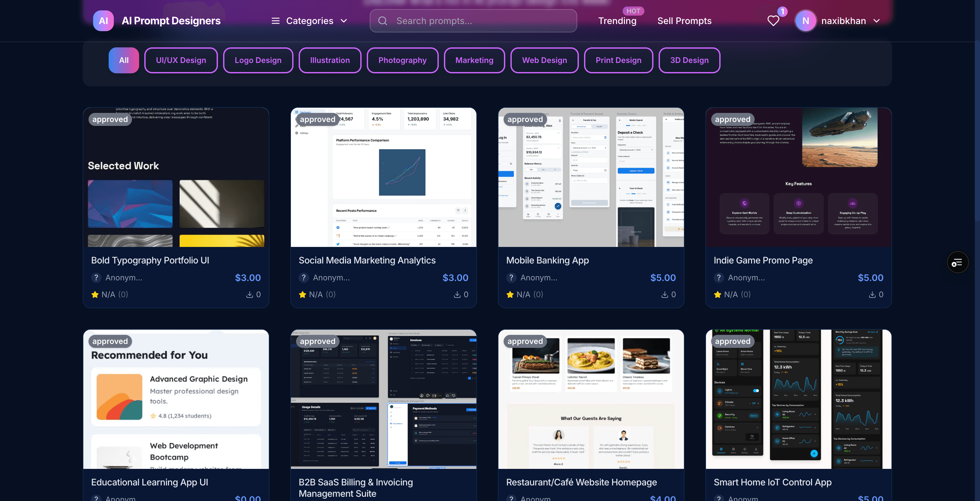The image size is (980, 501).
Task: Click the search magnifier icon in the search bar
Action: [x=383, y=21]
